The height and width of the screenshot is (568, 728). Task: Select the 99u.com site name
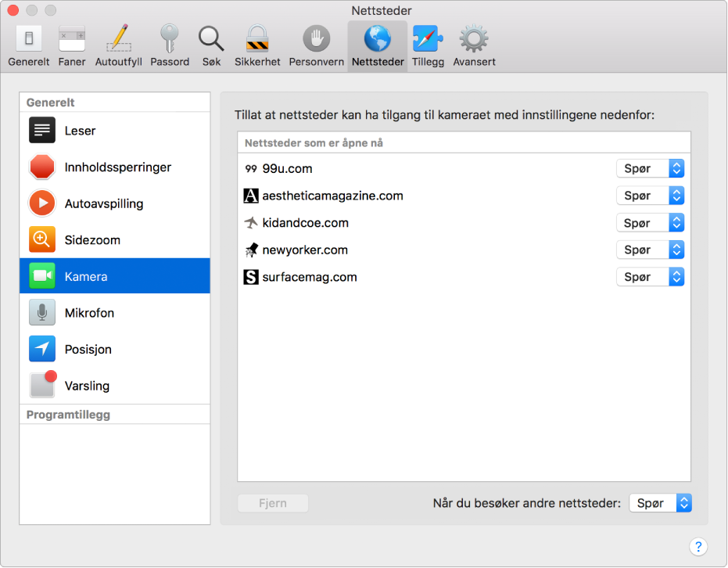click(x=287, y=168)
